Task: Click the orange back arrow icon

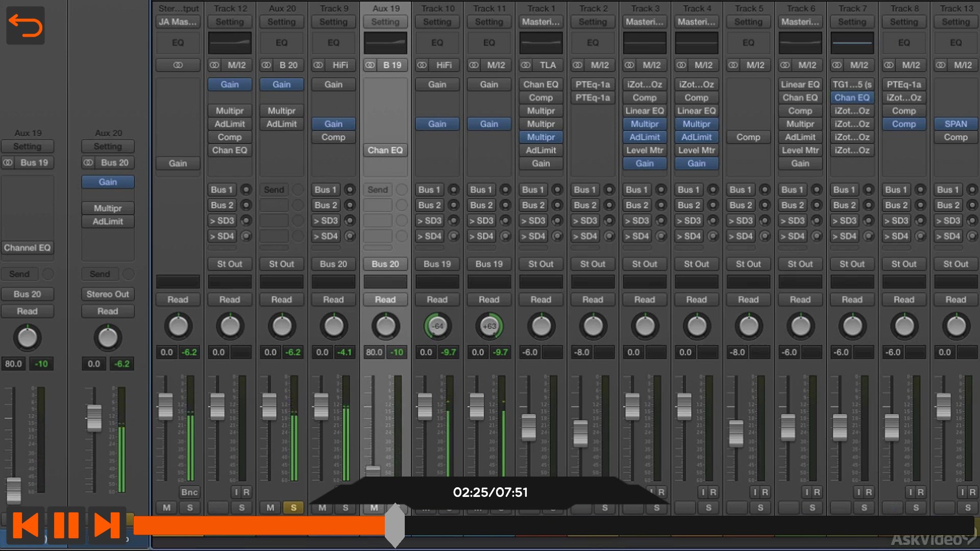Action: click(26, 26)
